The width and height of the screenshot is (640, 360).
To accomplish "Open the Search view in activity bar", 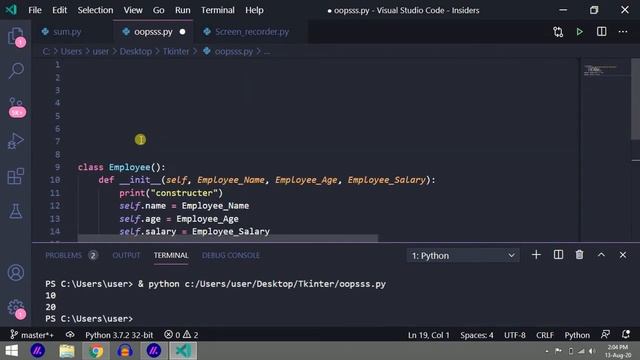I will coord(16,71).
